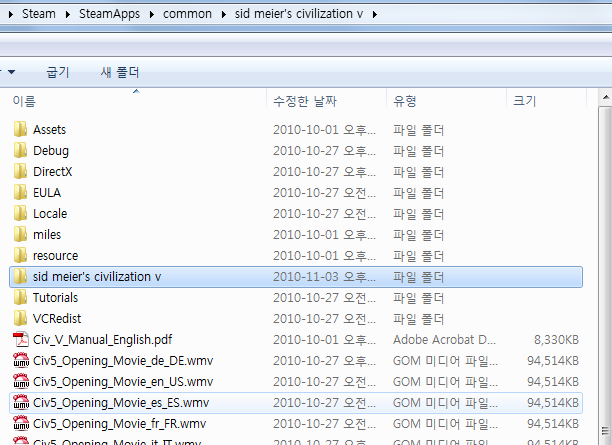The width and height of the screenshot is (612, 445).
Task: Click 94,514KB size in the en_US movie row
Action: tap(553, 382)
